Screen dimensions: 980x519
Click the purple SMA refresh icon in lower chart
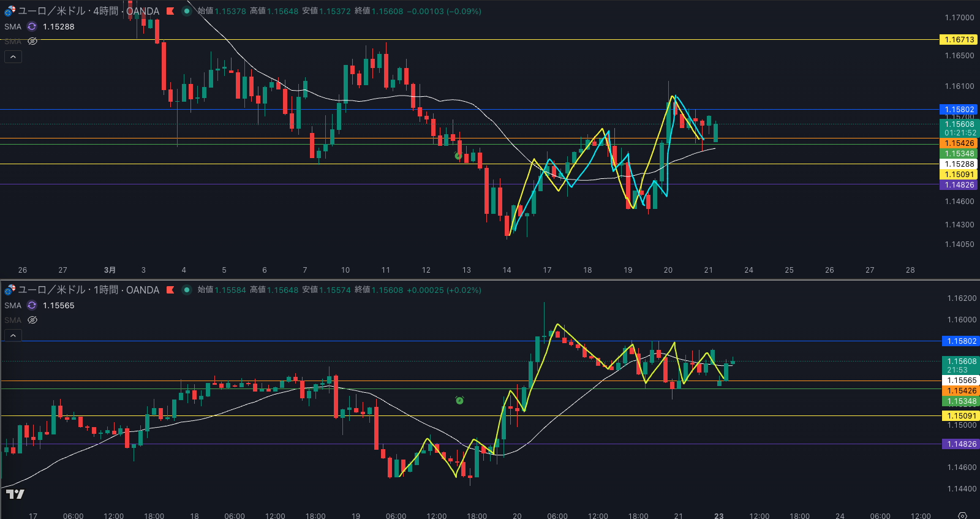[32, 305]
